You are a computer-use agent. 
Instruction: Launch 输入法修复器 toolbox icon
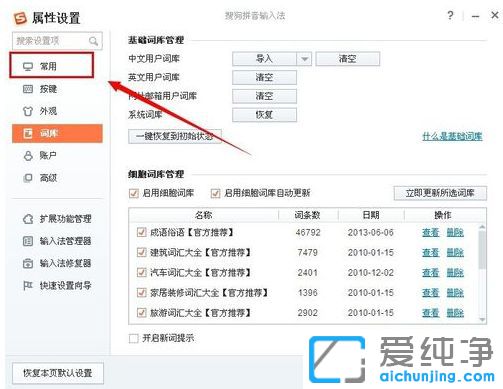click(28, 263)
